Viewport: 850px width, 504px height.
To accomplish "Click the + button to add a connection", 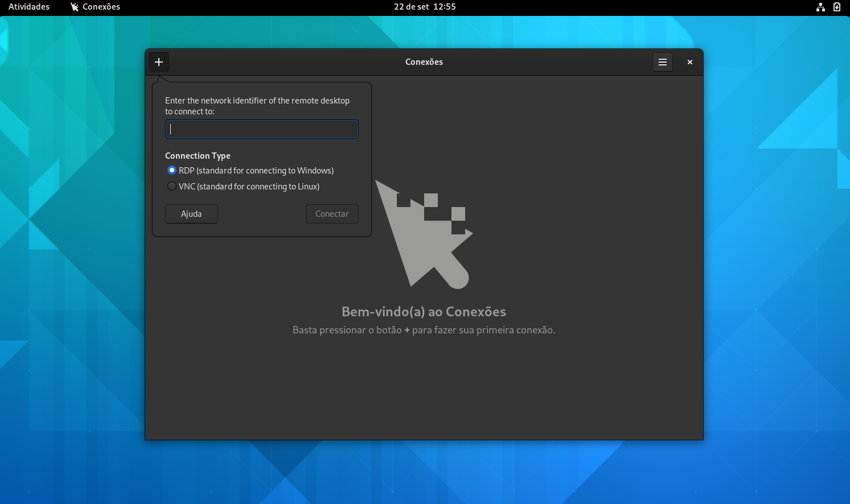I will click(x=159, y=62).
